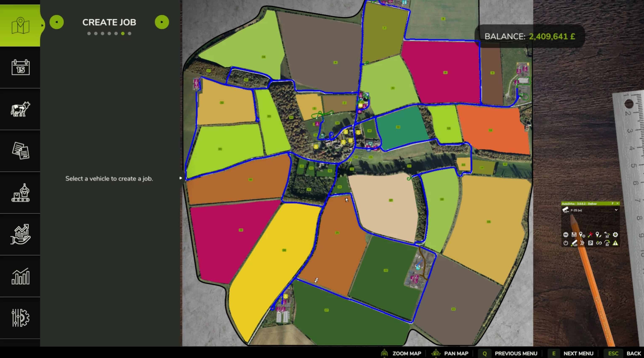Open the animals cow page
Image resolution: width=644 pixels, height=358 pixels.
click(x=20, y=109)
